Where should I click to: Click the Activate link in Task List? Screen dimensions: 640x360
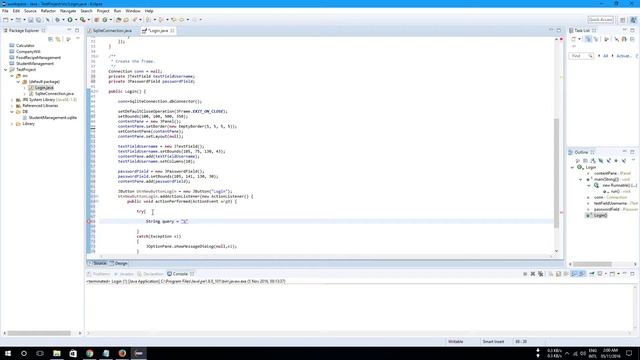623,56
